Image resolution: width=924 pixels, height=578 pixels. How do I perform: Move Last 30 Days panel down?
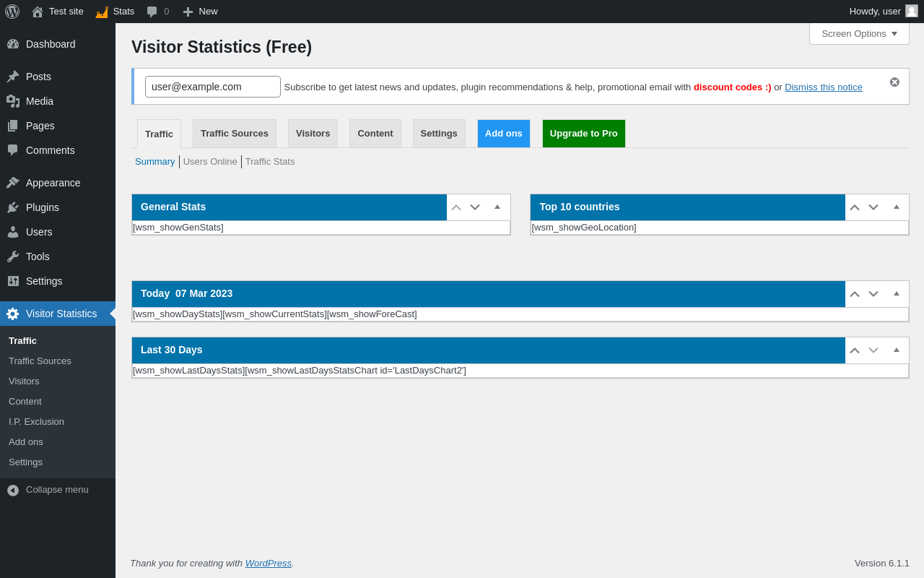873,350
